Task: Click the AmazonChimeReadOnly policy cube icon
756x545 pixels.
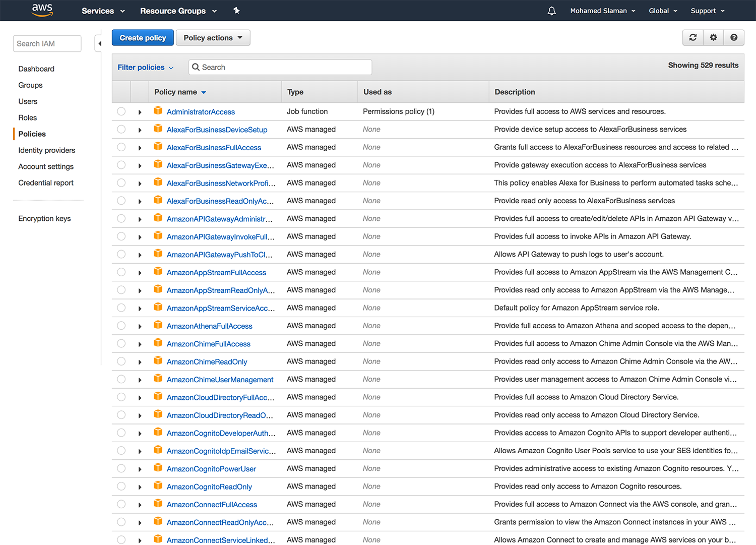Action: tap(158, 360)
